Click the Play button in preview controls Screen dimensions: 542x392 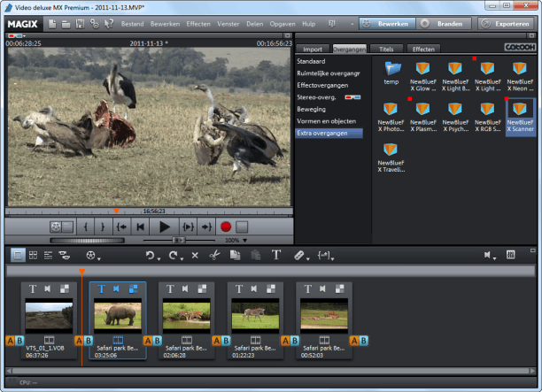(164, 227)
